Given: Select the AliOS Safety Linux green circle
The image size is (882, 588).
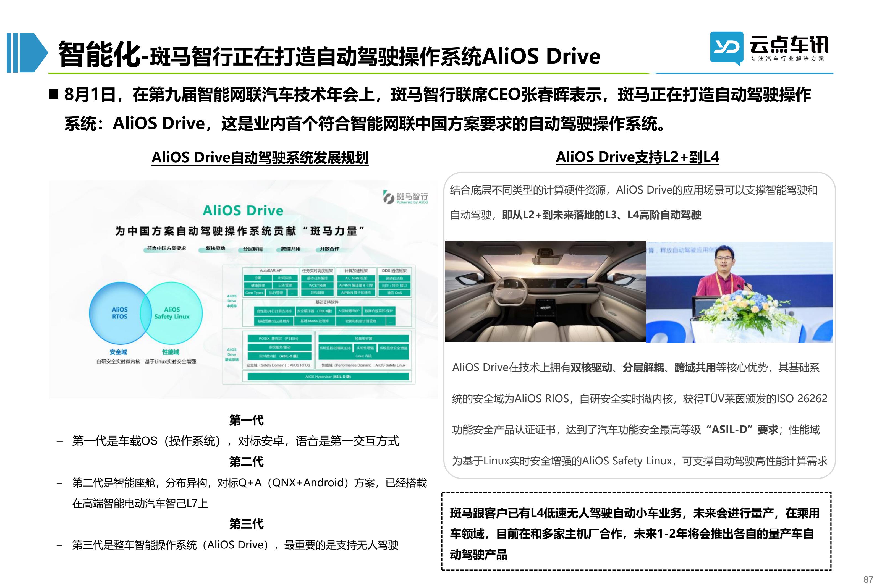Looking at the screenshot, I should 172,313.
